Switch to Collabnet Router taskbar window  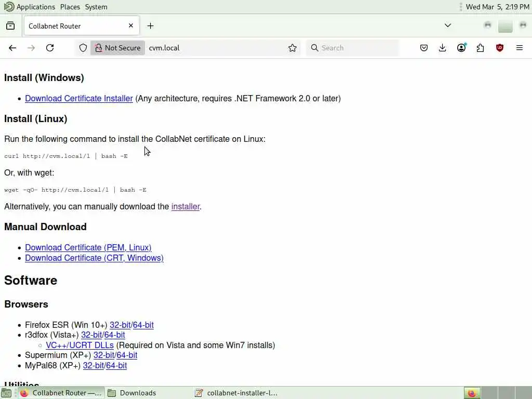point(61,393)
